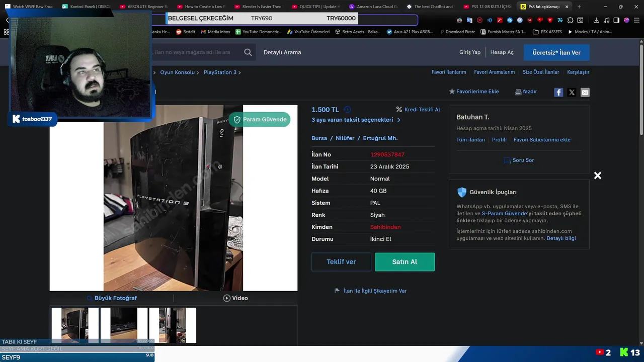
Task: Click the search magnifier icon
Action: tap(248, 52)
